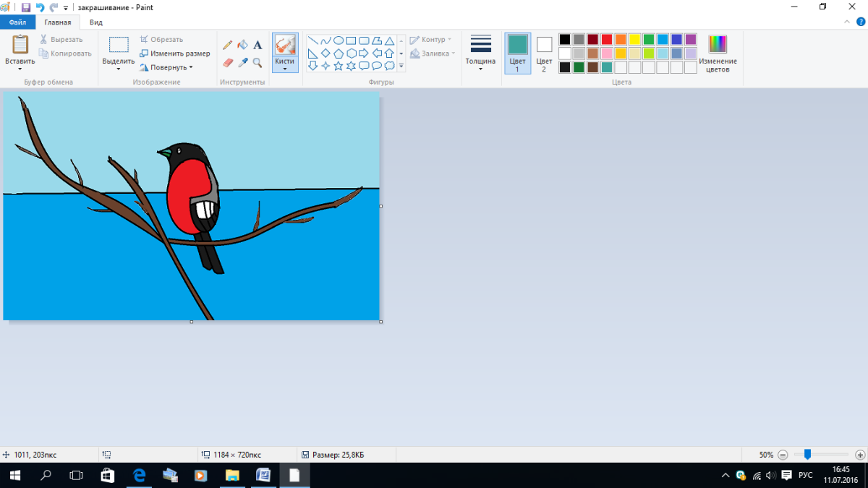Click the Undo arrow in title bar
The height and width of the screenshot is (488, 868).
(40, 7)
